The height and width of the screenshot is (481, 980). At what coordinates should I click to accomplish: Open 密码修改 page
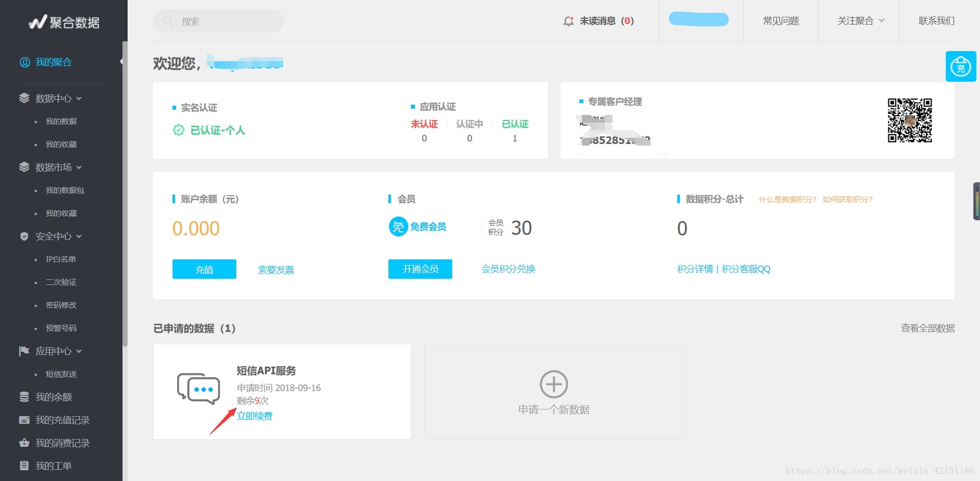click(x=61, y=305)
